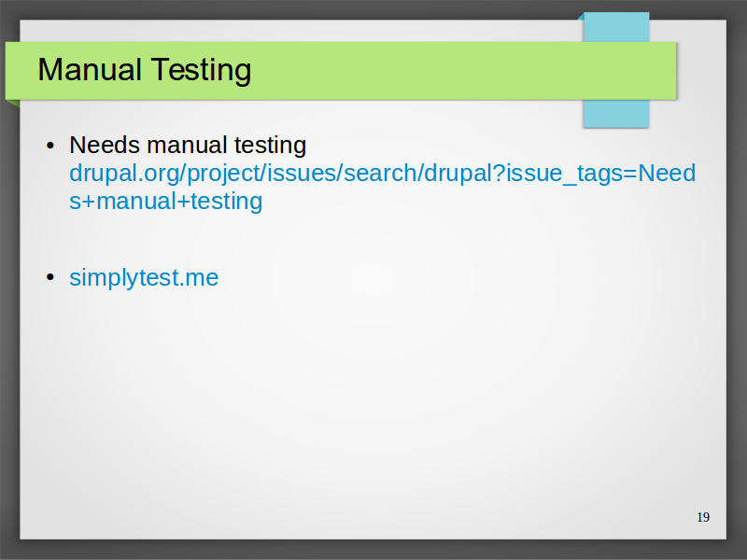Select the bullet before simplytest.me
This screenshot has height=560, width=747.
pyautogui.click(x=50, y=277)
